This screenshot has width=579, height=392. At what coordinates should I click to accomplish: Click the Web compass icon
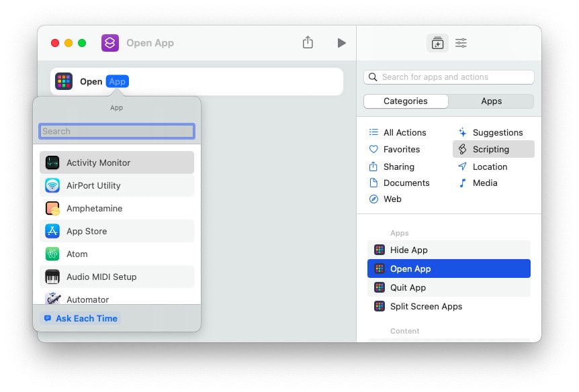click(x=373, y=199)
